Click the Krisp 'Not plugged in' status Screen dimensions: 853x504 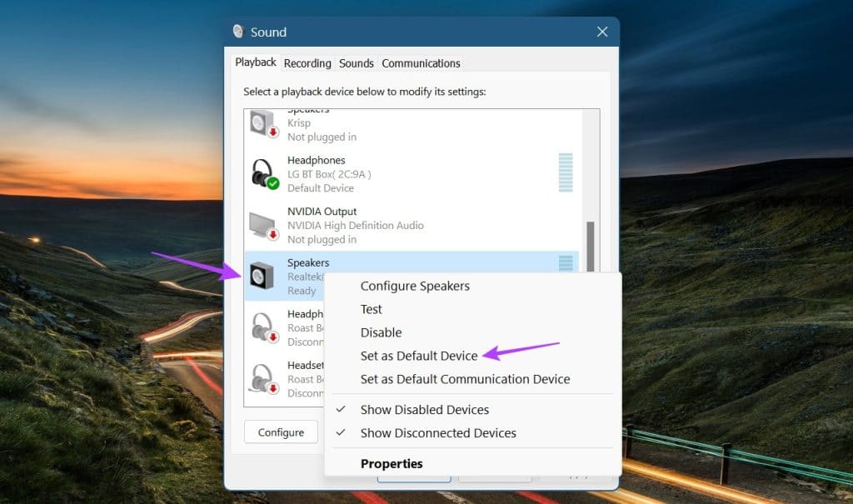click(x=322, y=137)
